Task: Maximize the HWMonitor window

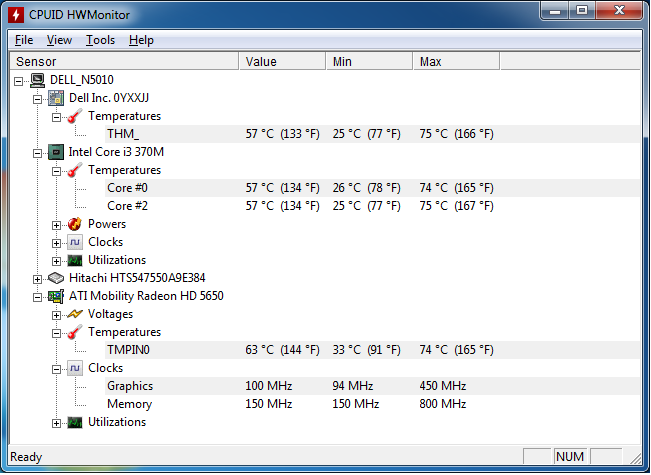Action: click(x=582, y=10)
